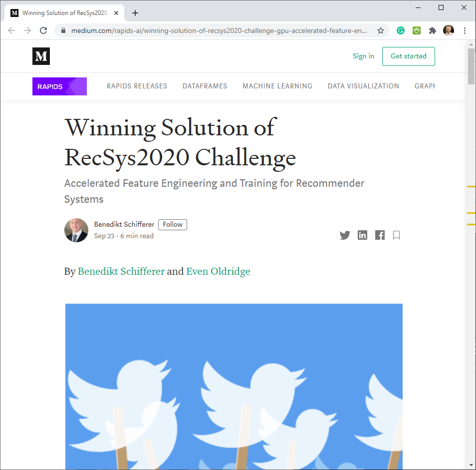The image size is (476, 470).
Task: Minimize the Chrome window
Action: point(418,7)
